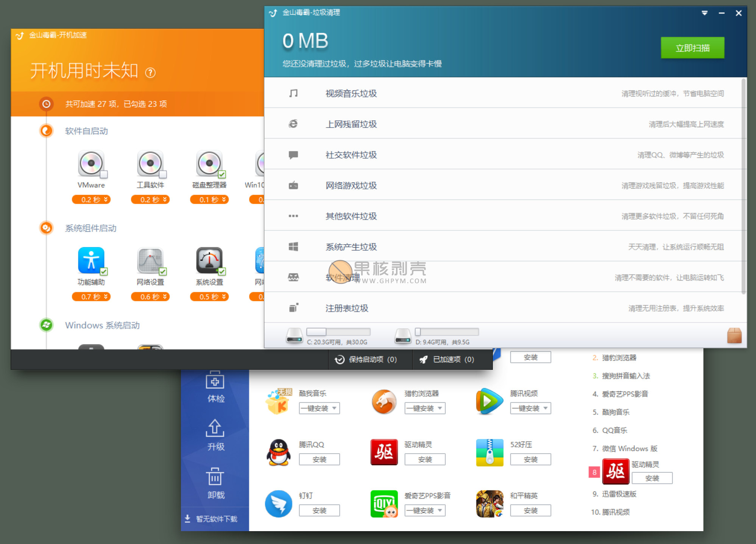The image size is (756, 544).
Task: Click the gamepad icon beside 网络游戏垃圾
Action: [x=293, y=185]
